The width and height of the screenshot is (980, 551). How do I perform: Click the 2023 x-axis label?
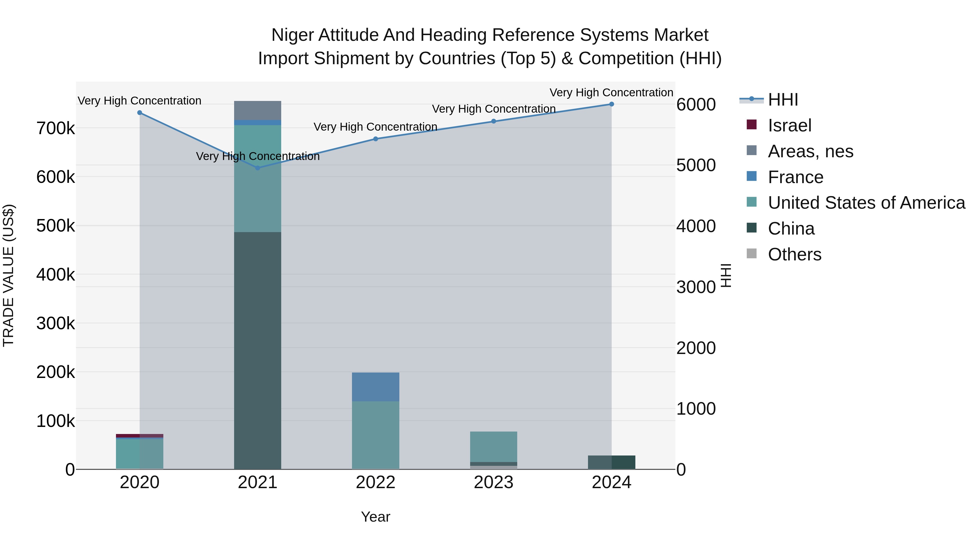pos(494,482)
